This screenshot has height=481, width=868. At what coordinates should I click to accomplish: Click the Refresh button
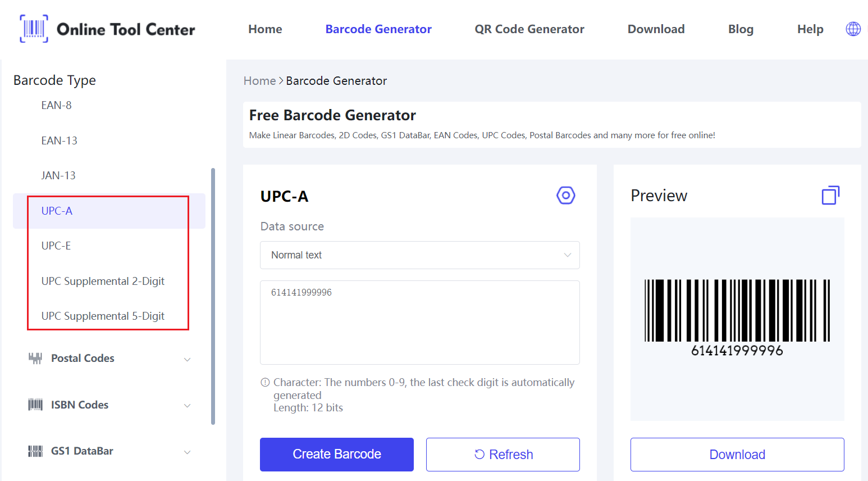coord(503,454)
